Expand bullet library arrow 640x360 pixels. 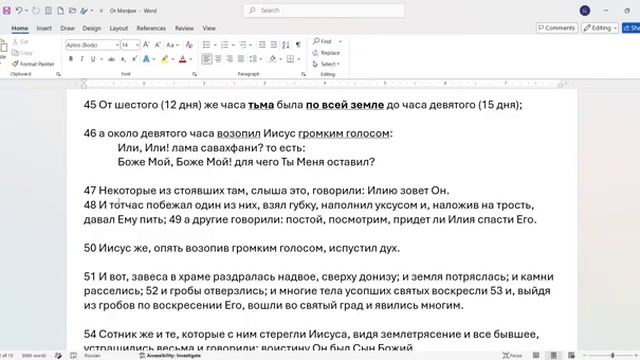pyautogui.click(x=215, y=44)
